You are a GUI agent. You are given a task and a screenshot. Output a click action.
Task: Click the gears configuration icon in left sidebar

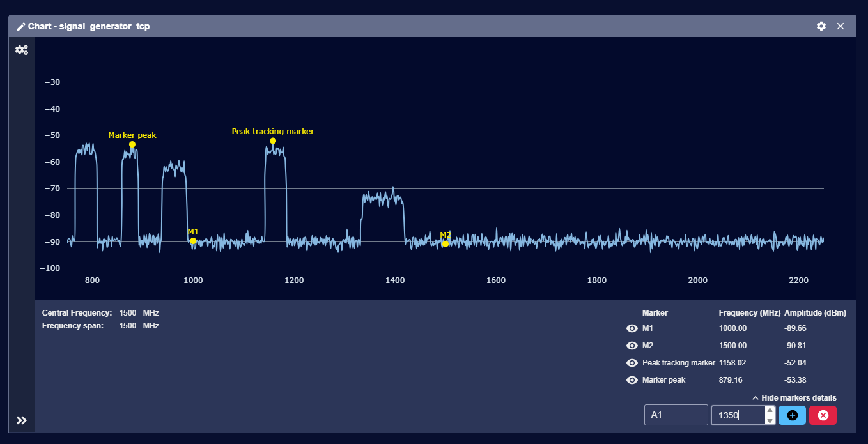(x=22, y=49)
